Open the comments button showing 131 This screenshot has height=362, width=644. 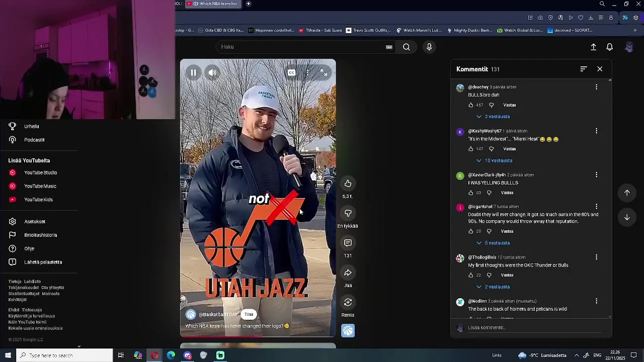[348, 243]
